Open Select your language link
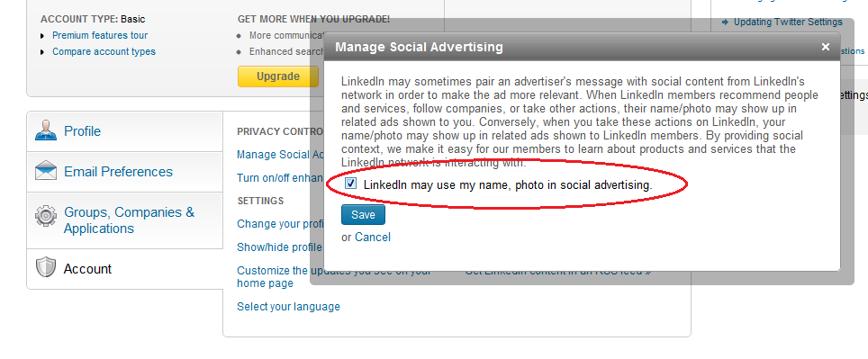 click(288, 307)
